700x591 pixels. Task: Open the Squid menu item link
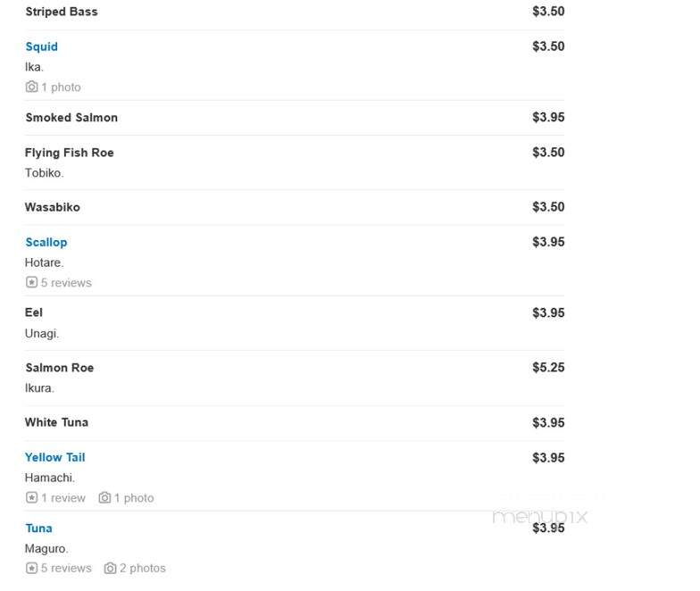point(41,46)
